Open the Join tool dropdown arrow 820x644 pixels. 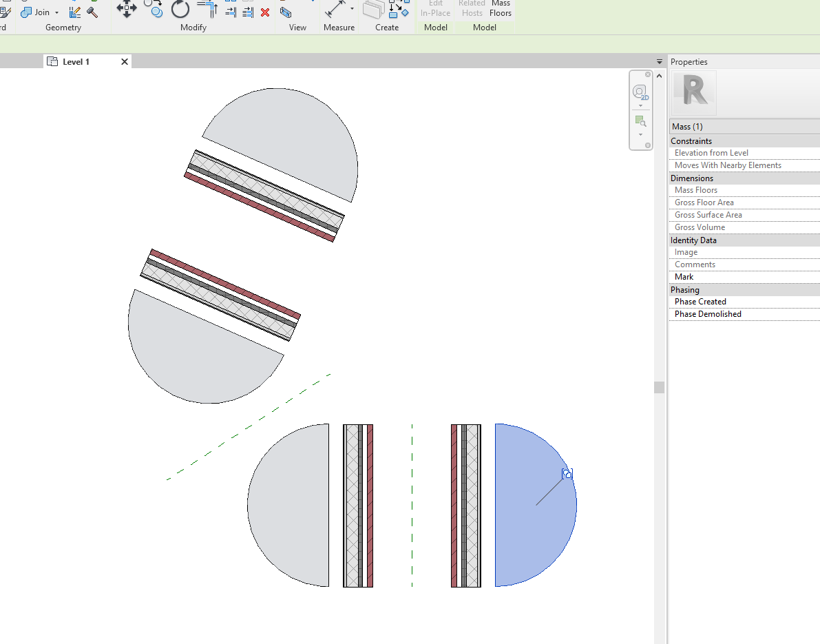point(56,12)
